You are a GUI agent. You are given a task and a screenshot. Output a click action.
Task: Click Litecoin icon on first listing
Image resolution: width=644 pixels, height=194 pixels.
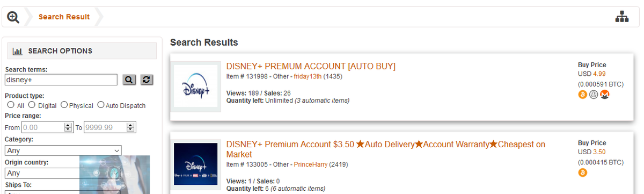tap(594, 95)
